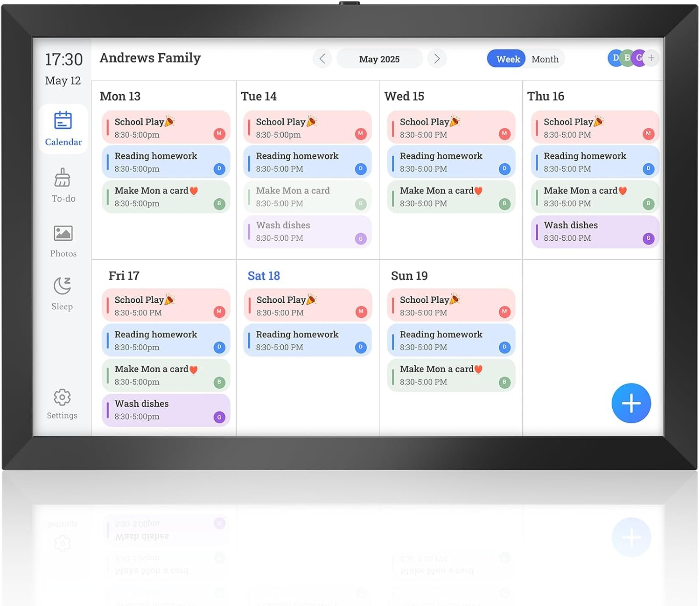Filter by green B member avatar
Screen dimensions: 700x606
point(627,58)
